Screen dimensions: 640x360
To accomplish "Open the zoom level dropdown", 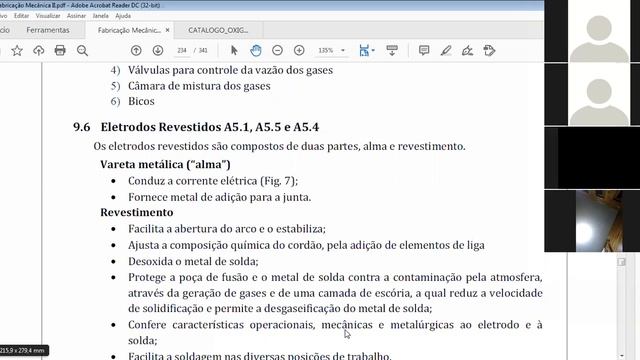I will pyautogui.click(x=343, y=51).
